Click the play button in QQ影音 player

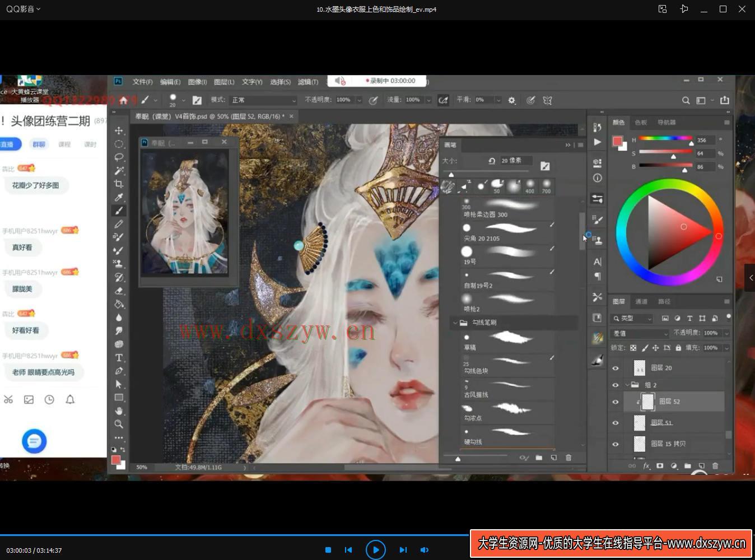point(375,550)
